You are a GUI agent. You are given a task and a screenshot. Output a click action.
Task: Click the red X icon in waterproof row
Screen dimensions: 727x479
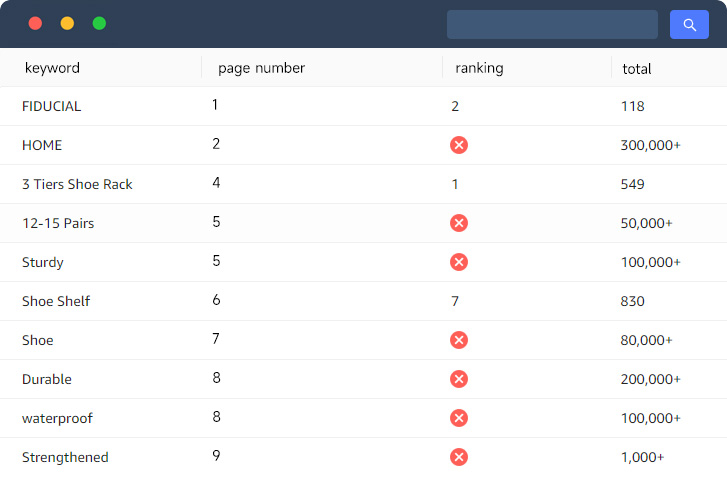point(459,418)
